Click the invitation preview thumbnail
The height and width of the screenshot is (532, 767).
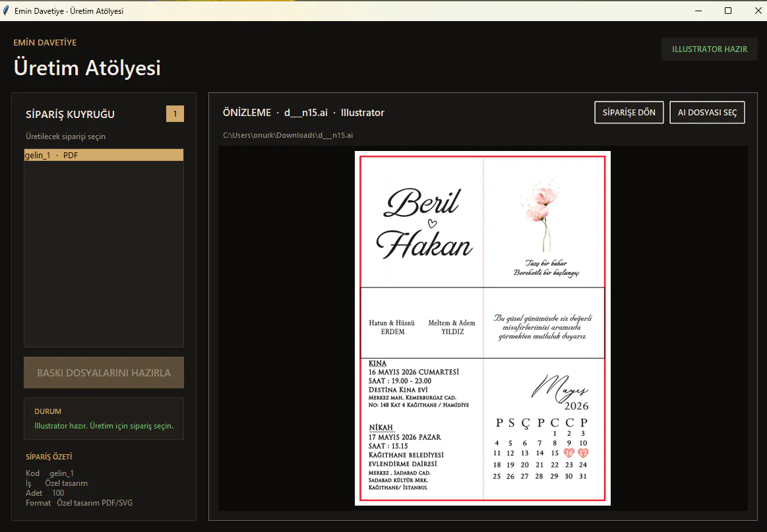pos(482,328)
